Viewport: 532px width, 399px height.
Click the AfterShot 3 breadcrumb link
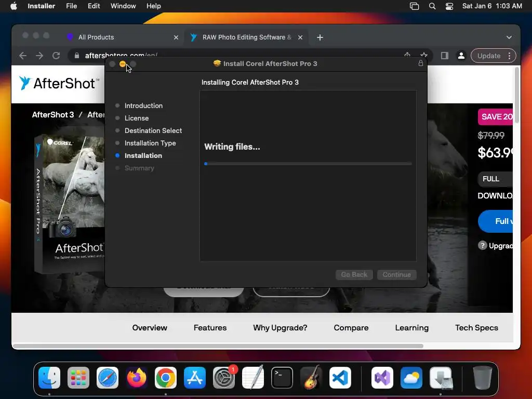click(x=53, y=115)
